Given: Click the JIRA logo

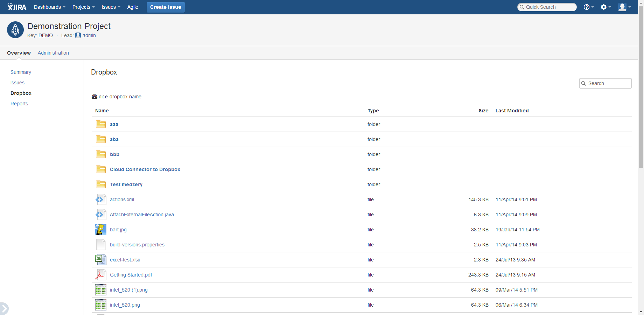Looking at the screenshot, I should pos(17,7).
